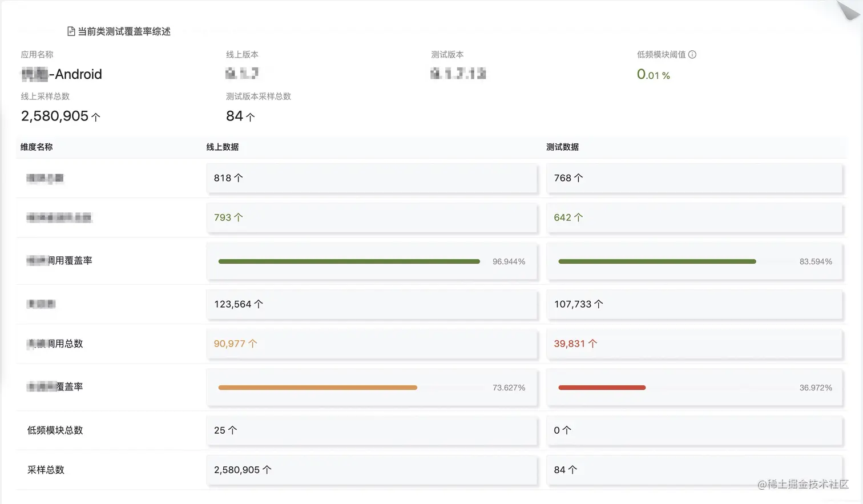Screen dimensions: 863x504
Task: Click the document icon beside 当前类测试覆盖率综述
Action: click(x=71, y=31)
